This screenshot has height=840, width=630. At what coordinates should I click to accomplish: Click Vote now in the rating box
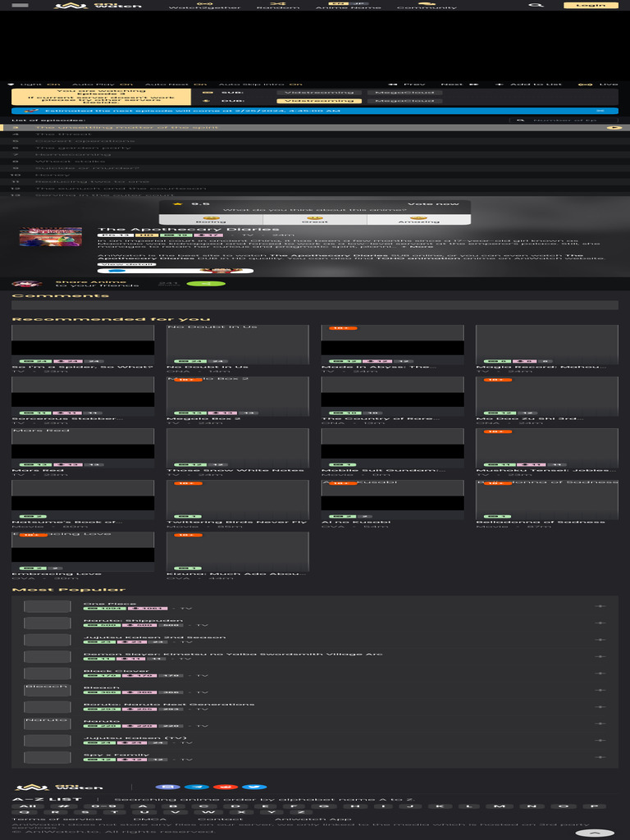pyautogui.click(x=433, y=203)
